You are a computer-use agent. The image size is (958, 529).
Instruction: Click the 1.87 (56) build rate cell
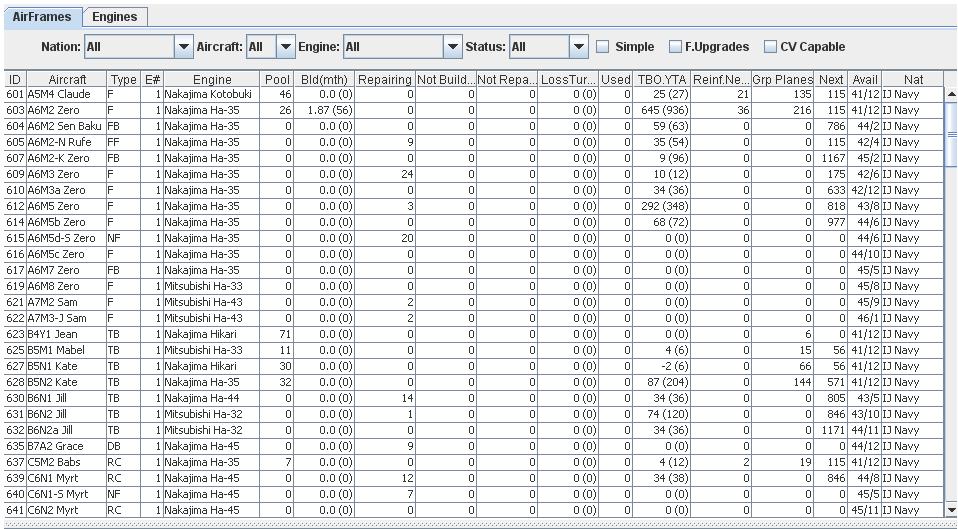pos(324,110)
